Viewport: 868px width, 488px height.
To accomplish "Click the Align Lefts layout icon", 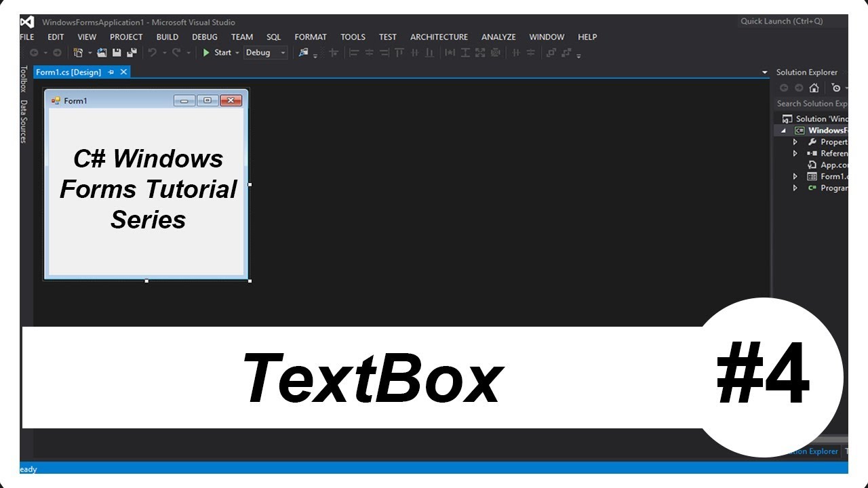I will click(353, 53).
